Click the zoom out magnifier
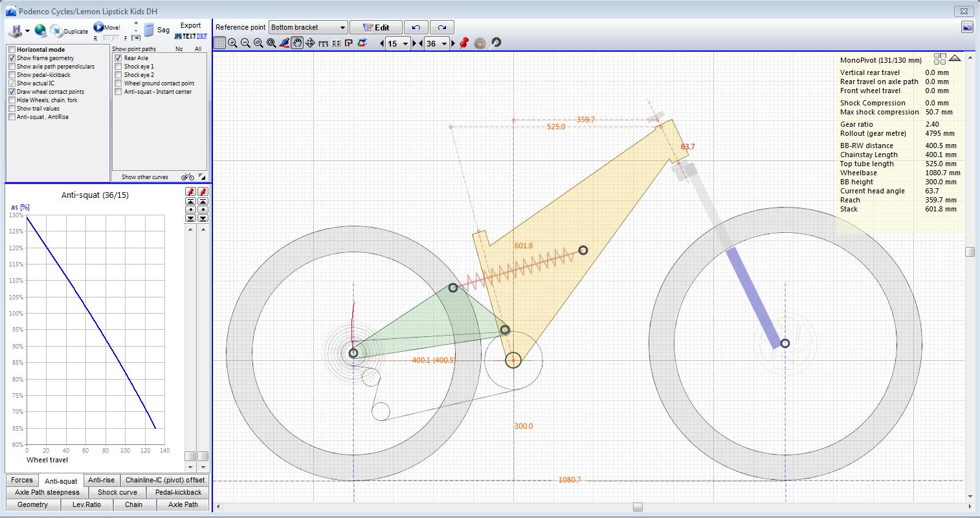This screenshot has width=980, height=518. pos(245,43)
